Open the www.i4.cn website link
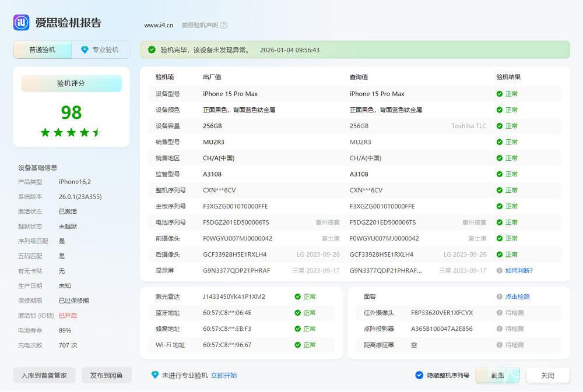This screenshot has height=392, width=583. coord(159,25)
